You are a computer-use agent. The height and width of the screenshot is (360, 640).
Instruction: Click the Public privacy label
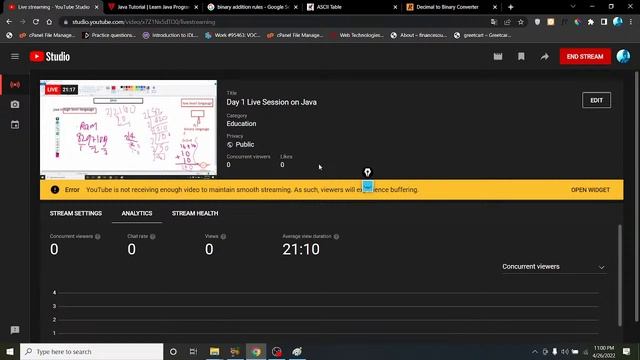(244, 144)
